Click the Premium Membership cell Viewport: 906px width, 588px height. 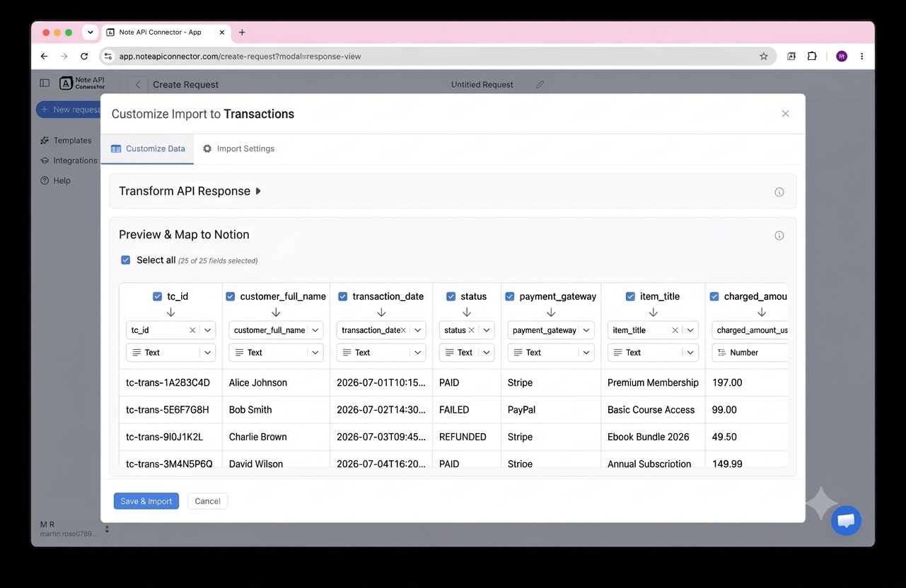pyautogui.click(x=653, y=383)
